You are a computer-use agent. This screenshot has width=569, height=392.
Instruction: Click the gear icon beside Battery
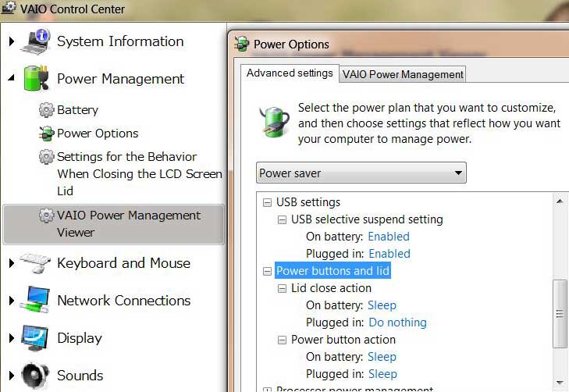tap(46, 109)
